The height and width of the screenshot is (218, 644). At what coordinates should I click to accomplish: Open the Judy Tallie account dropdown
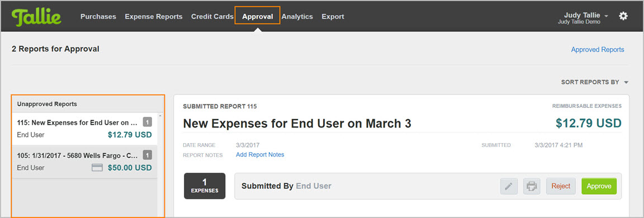pos(586,16)
